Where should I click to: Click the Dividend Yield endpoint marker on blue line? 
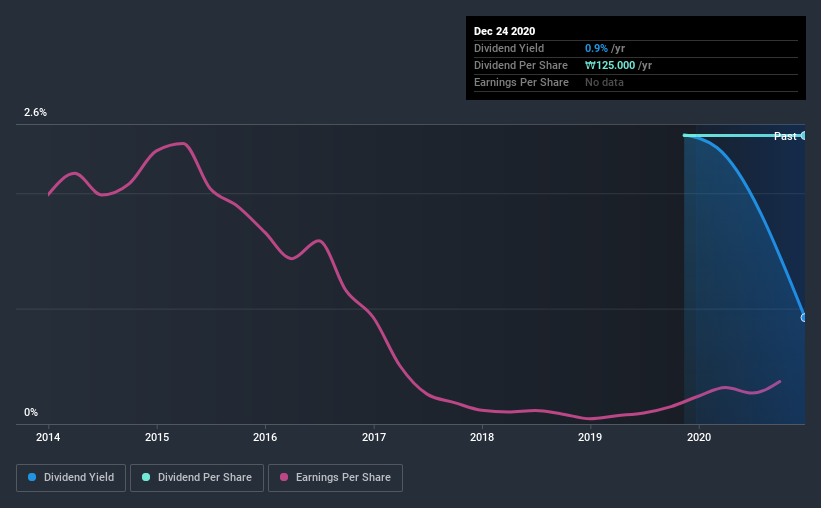803,317
